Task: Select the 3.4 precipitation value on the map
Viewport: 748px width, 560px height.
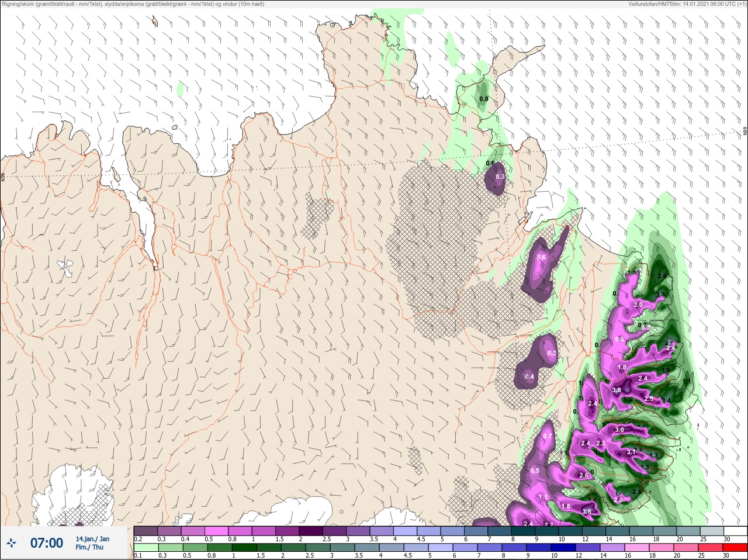Action: tap(667, 401)
